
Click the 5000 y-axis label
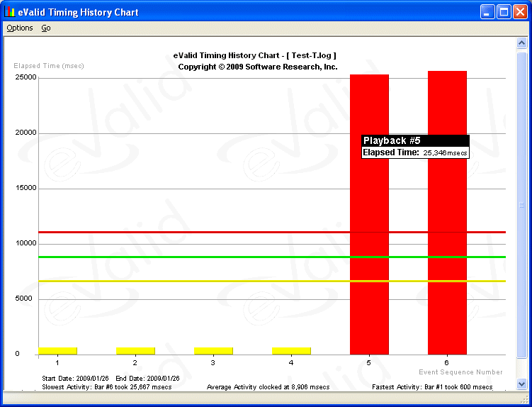(x=24, y=299)
